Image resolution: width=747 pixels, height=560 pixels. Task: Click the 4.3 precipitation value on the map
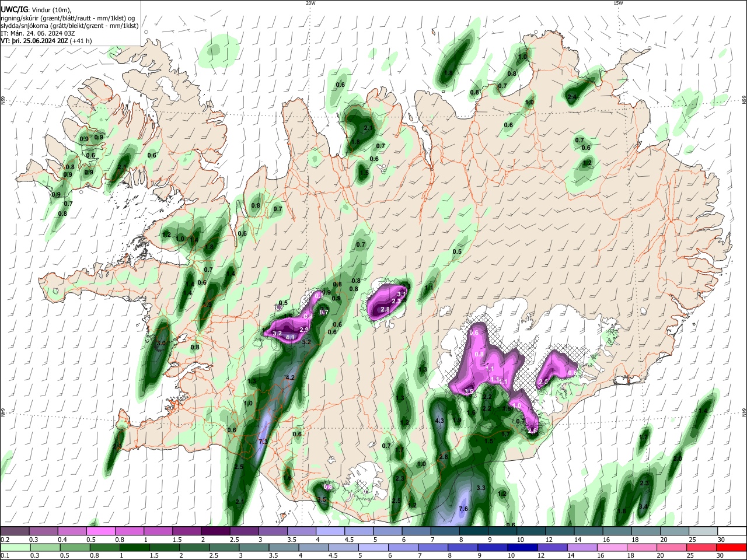(440, 421)
